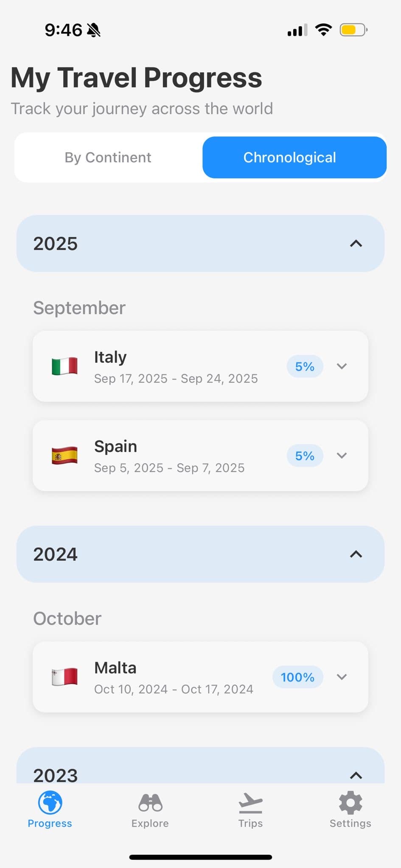Expand the Italy trip details chevron
This screenshot has height=868, width=401.
point(342,366)
